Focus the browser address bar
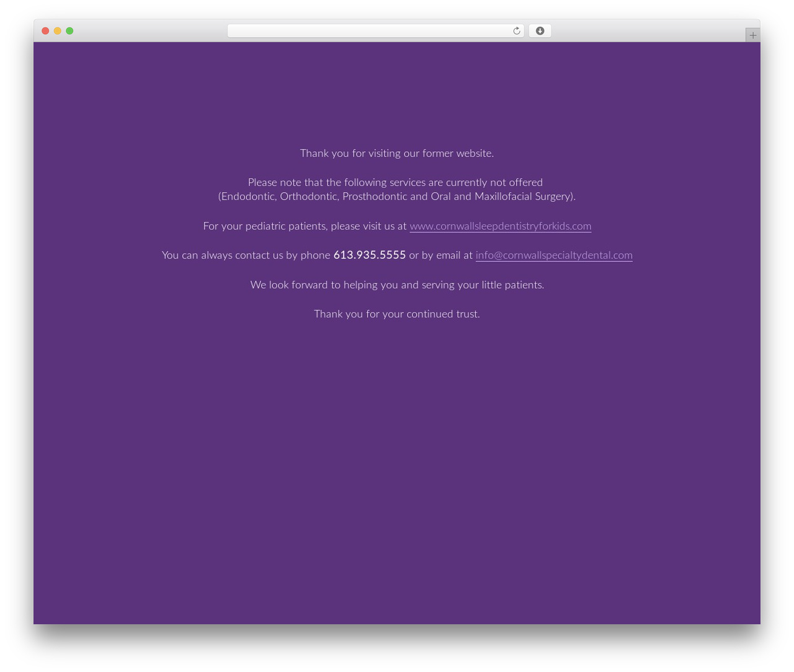Screen dimensions: 794x672 pyautogui.click(x=375, y=31)
